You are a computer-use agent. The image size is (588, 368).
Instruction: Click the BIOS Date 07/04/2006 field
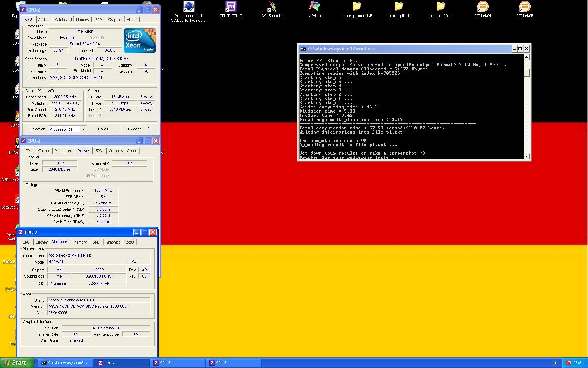click(99, 313)
